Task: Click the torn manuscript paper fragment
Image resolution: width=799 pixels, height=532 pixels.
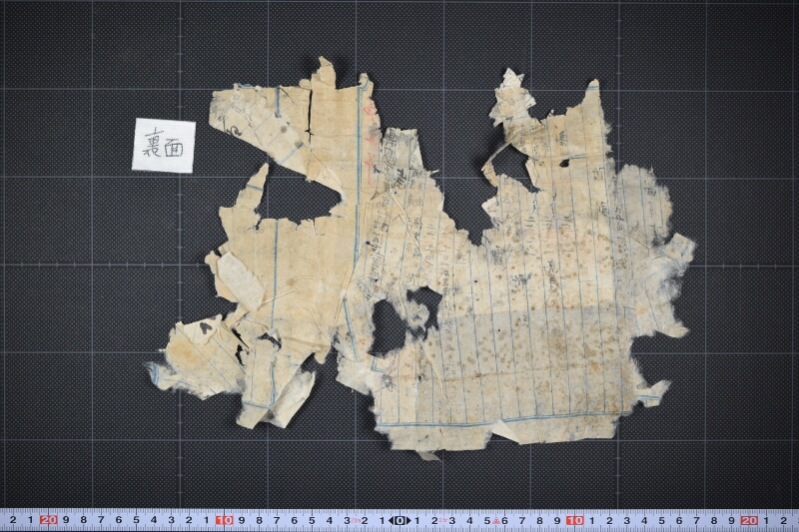Action: (420, 260)
